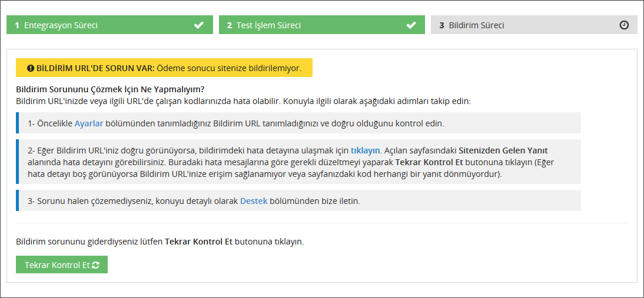
Task: Click the number 1 on the first step
Action: point(17,25)
